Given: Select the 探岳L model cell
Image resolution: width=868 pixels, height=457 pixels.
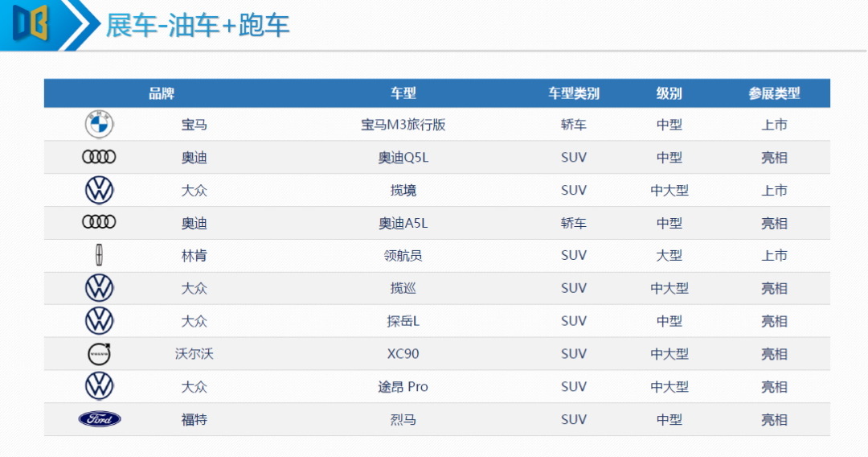Looking at the screenshot, I should 403,321.
